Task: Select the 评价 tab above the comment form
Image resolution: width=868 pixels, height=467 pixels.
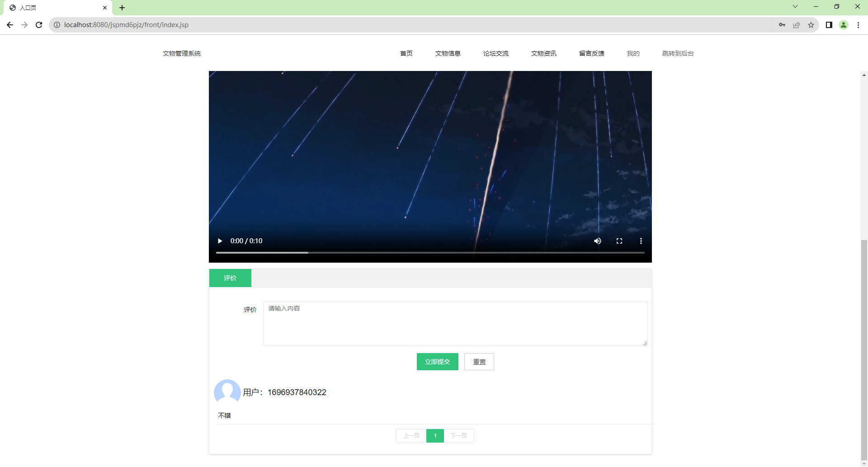Action: [x=230, y=278]
